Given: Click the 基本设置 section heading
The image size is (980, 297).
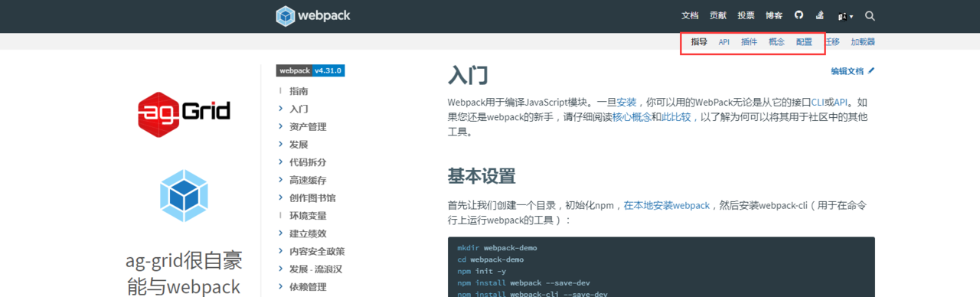Looking at the screenshot, I should click(482, 176).
